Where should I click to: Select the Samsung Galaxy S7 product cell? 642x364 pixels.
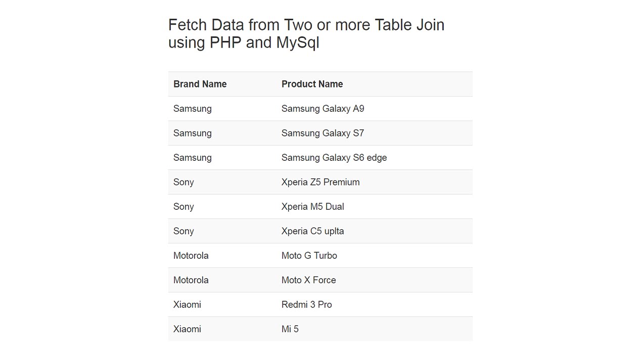coord(323,133)
